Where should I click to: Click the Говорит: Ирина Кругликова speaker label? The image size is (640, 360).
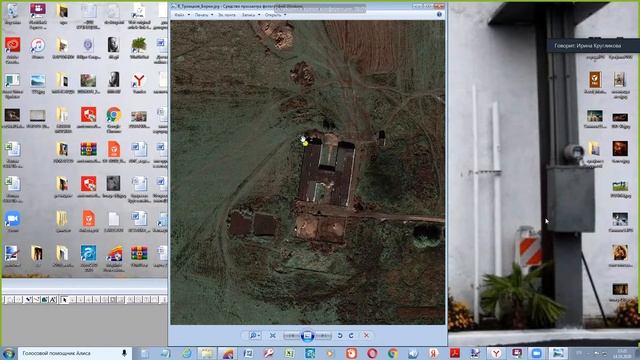(x=588, y=46)
